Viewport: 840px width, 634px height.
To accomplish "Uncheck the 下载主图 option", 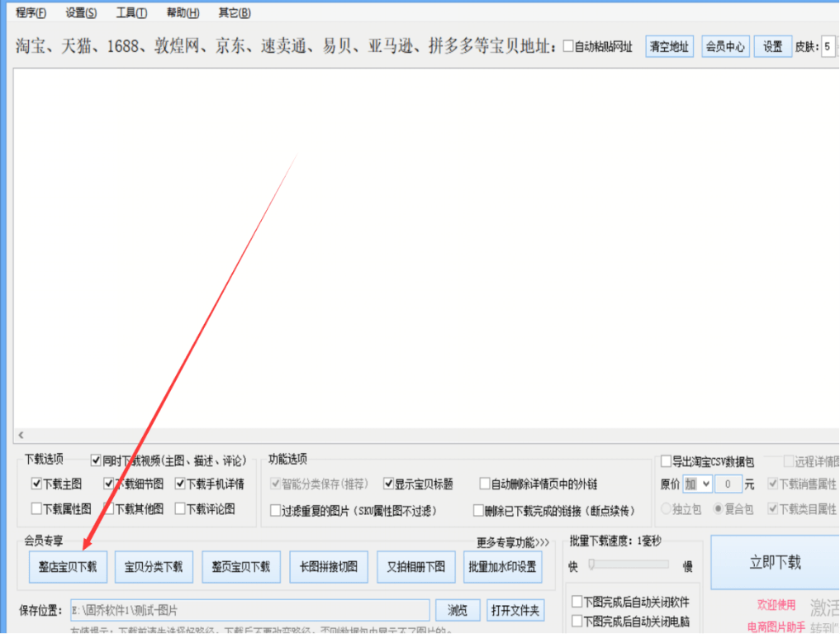I will point(36,484).
